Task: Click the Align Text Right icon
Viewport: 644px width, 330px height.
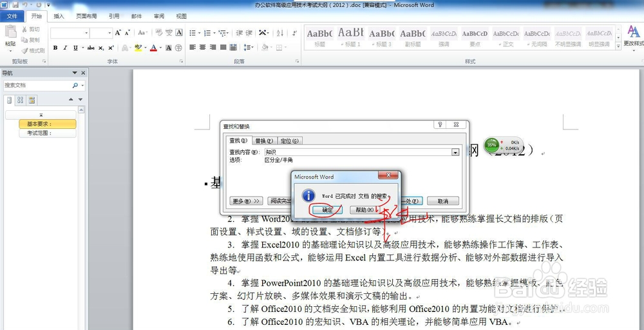Action: (x=213, y=47)
